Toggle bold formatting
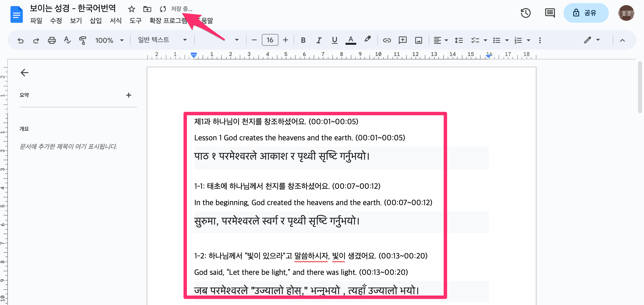The height and width of the screenshot is (305, 644). [x=303, y=40]
